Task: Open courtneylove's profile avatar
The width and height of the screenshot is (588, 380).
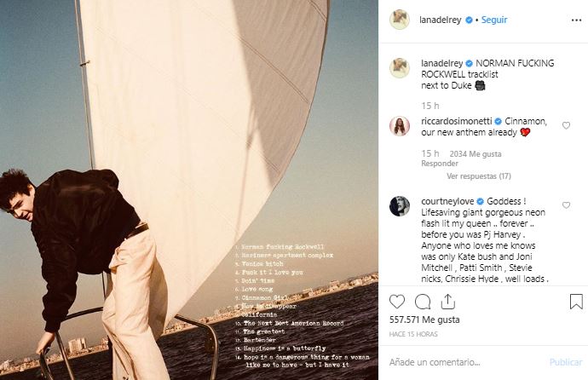Action: [x=399, y=206]
